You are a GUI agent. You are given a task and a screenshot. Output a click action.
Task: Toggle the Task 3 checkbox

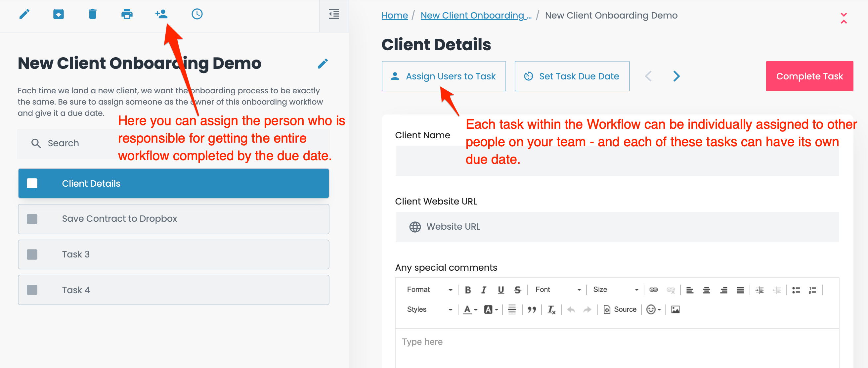pyautogui.click(x=32, y=254)
